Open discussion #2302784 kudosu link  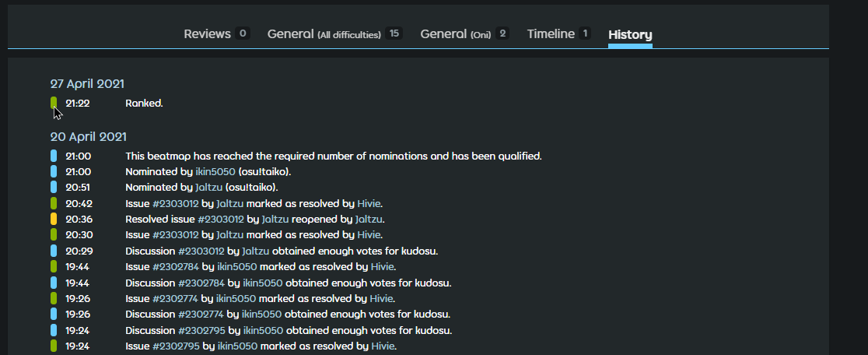(x=201, y=283)
